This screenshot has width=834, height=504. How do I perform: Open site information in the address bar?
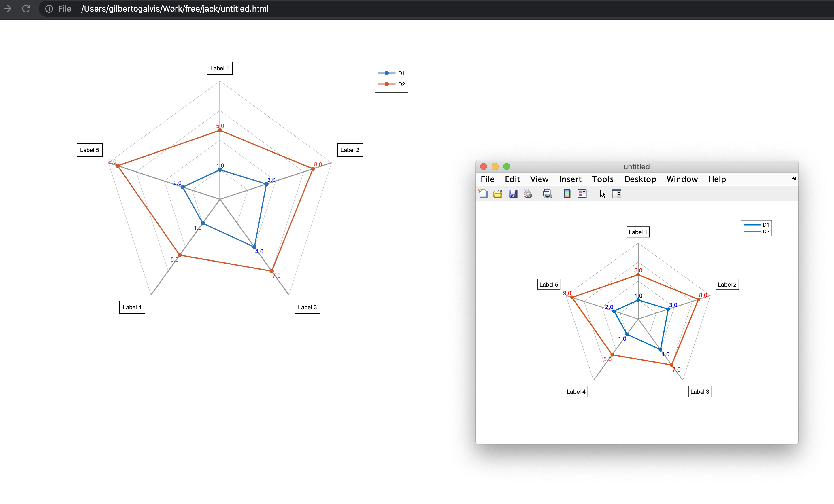[x=49, y=9]
